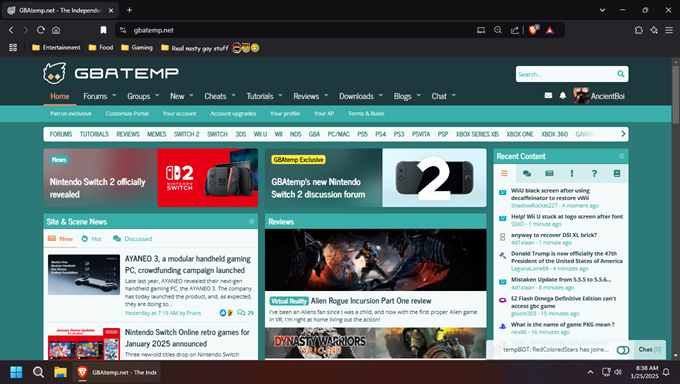The height and width of the screenshot is (384, 680).
Task: Open File Explorer from taskbar
Action: tap(60, 372)
